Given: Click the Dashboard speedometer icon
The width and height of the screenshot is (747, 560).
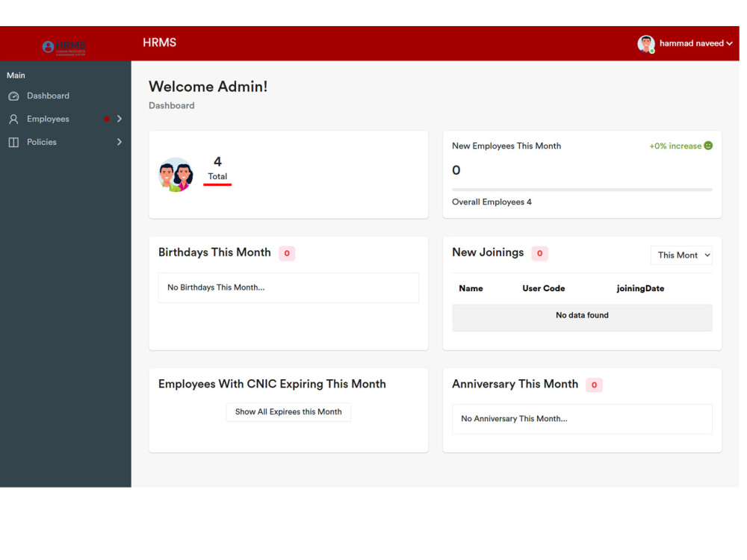Looking at the screenshot, I should 13,96.
